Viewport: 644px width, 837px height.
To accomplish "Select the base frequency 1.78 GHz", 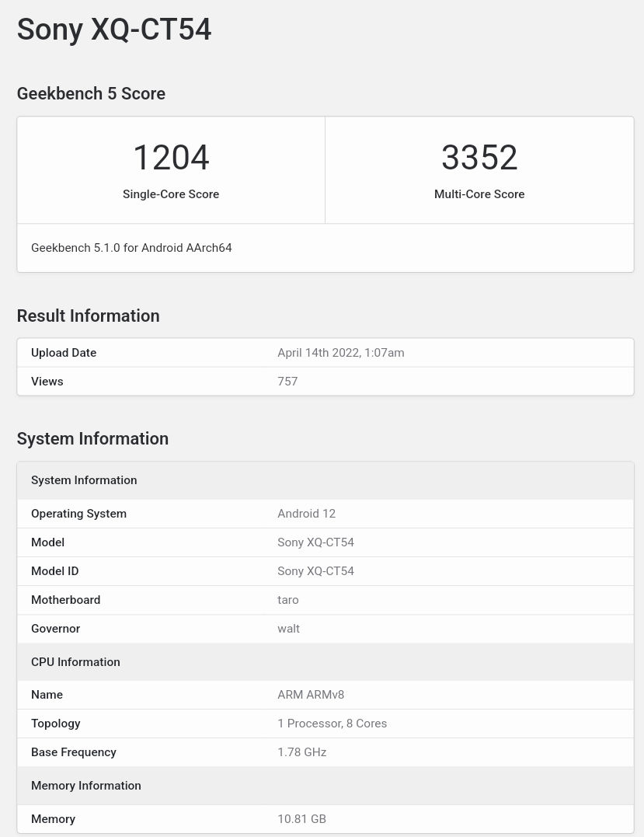I will 302,752.
